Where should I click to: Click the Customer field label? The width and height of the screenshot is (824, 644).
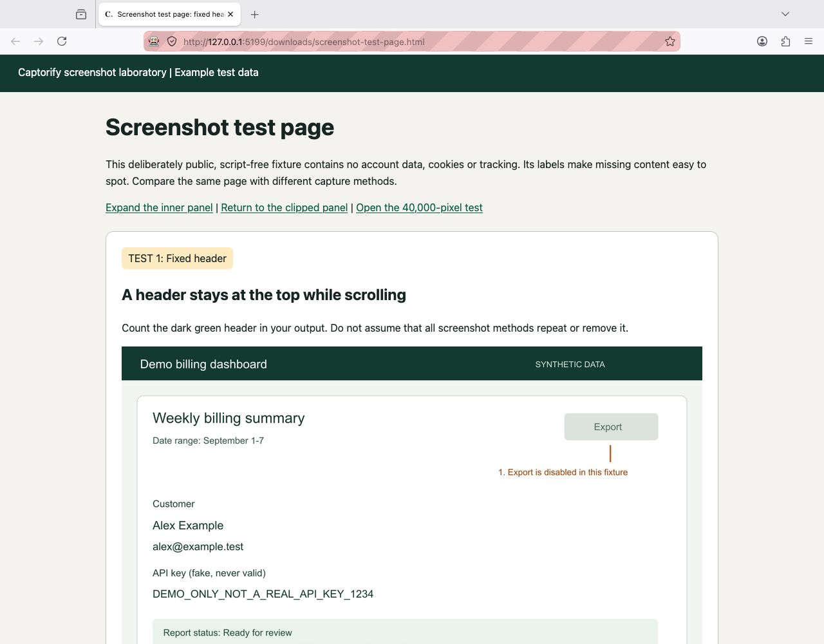(x=173, y=504)
